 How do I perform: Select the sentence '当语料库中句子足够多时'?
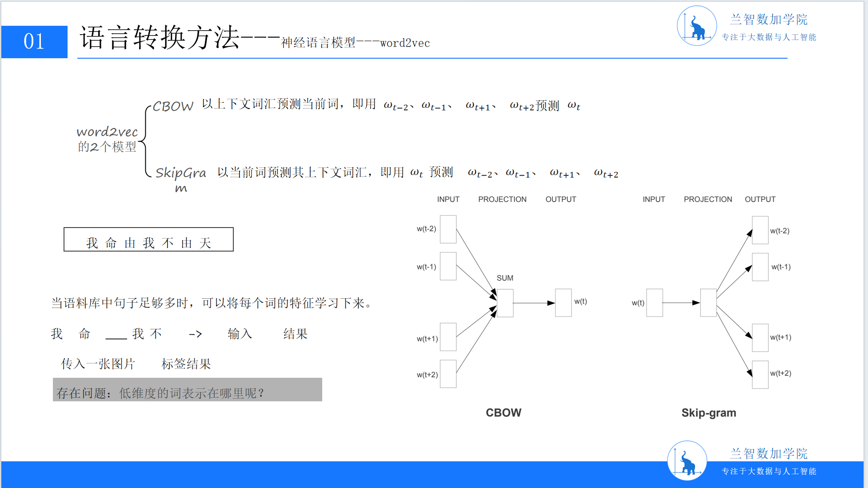(x=120, y=303)
